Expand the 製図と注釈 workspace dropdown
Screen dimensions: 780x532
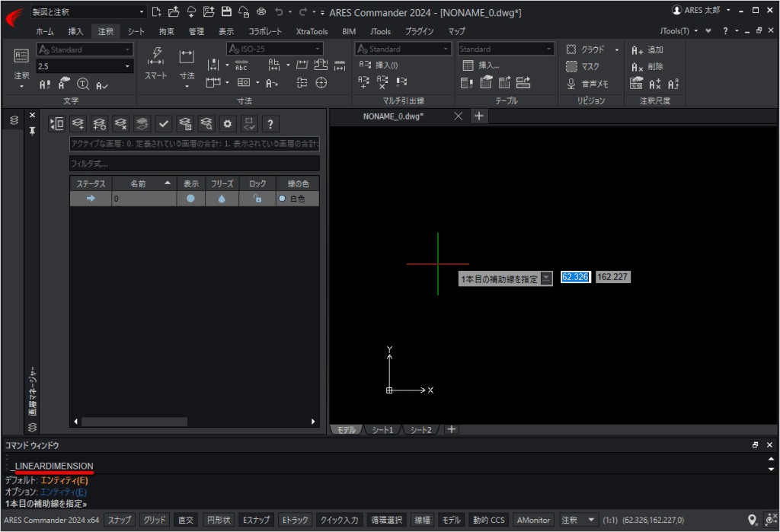click(x=141, y=11)
